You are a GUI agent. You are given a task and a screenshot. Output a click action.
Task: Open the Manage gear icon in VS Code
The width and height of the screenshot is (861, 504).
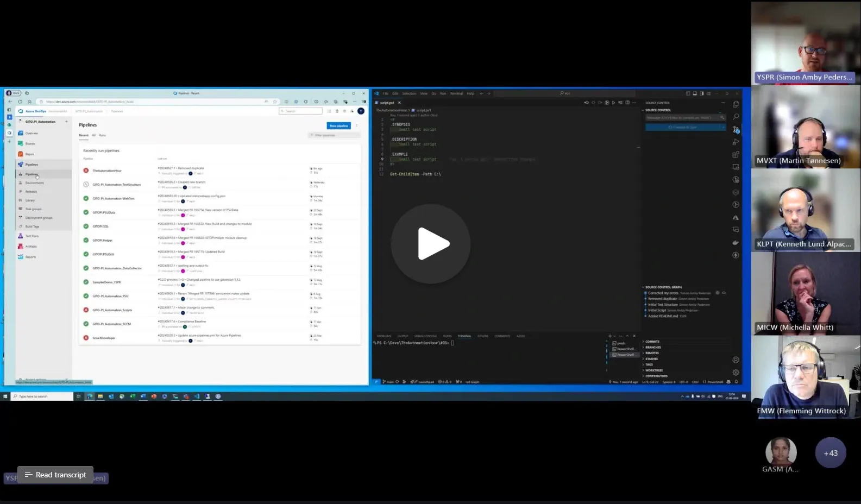(x=736, y=373)
